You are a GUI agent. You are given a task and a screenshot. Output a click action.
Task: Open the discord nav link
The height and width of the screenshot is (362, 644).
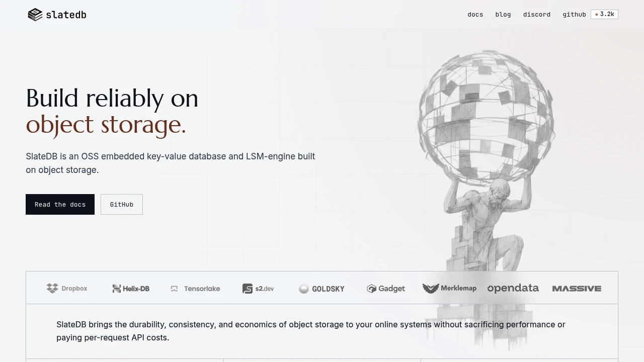click(x=537, y=15)
